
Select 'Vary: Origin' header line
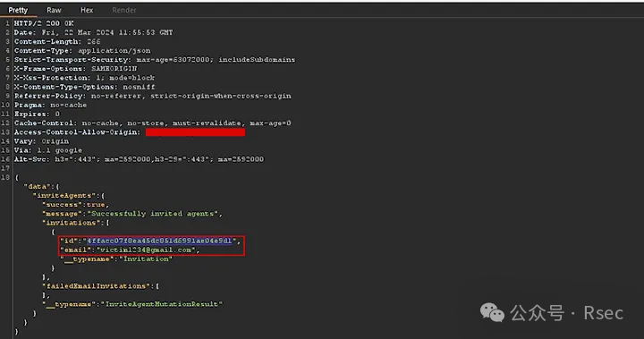click(x=41, y=141)
